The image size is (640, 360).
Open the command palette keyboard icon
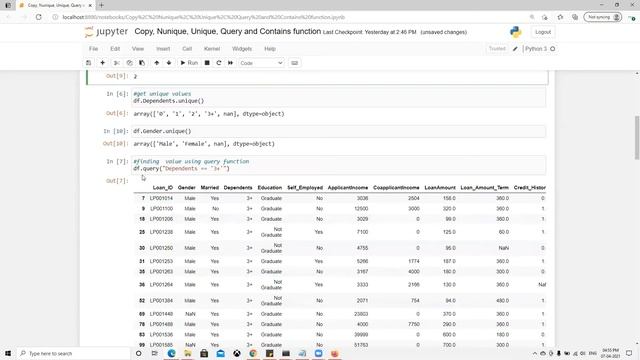click(295, 63)
